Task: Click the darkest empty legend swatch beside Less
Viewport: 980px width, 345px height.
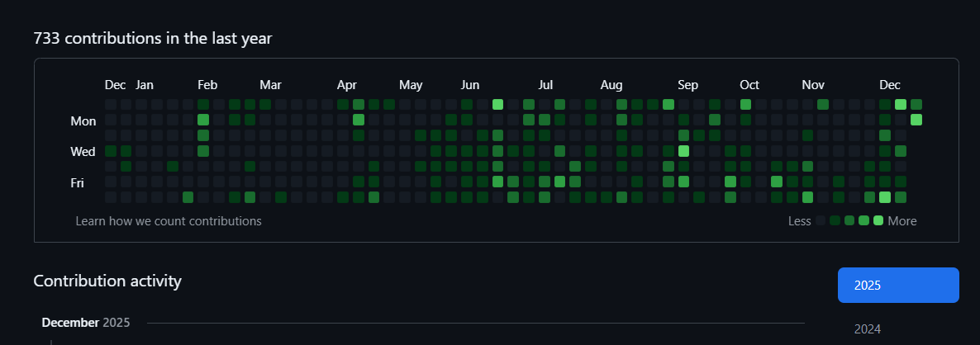Action: coord(821,220)
